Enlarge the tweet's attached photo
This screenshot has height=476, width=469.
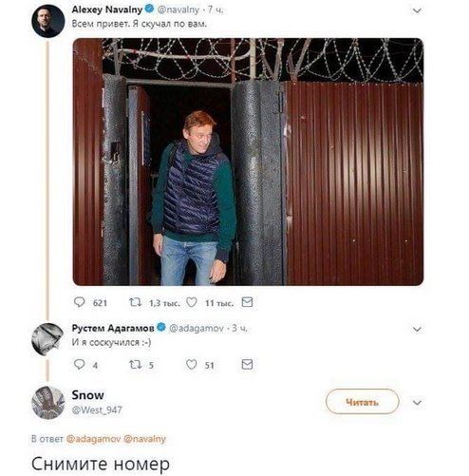(x=248, y=162)
